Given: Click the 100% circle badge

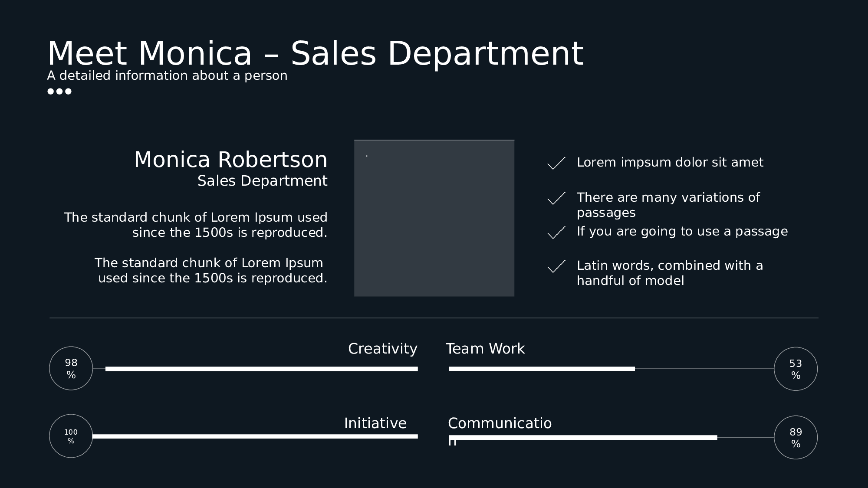Looking at the screenshot, I should tap(71, 436).
